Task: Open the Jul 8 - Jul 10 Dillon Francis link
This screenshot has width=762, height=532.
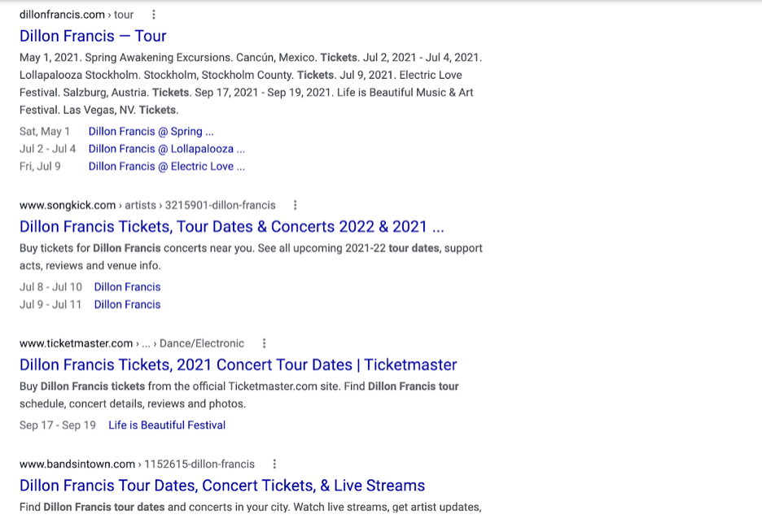Action: pos(127,287)
